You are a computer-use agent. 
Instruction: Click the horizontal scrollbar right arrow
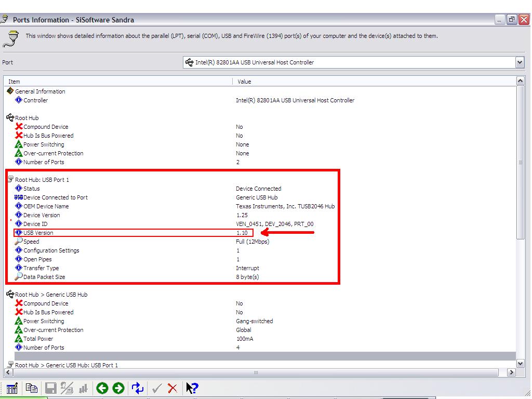click(x=511, y=372)
